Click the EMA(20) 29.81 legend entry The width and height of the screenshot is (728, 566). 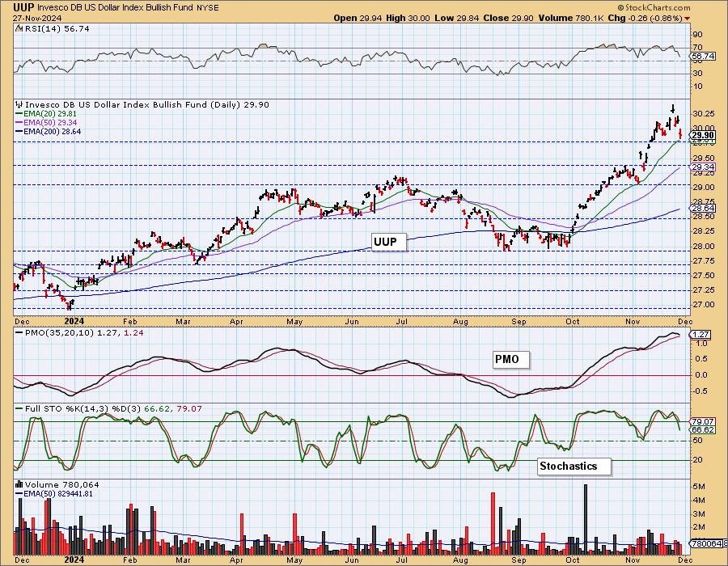coord(46,114)
